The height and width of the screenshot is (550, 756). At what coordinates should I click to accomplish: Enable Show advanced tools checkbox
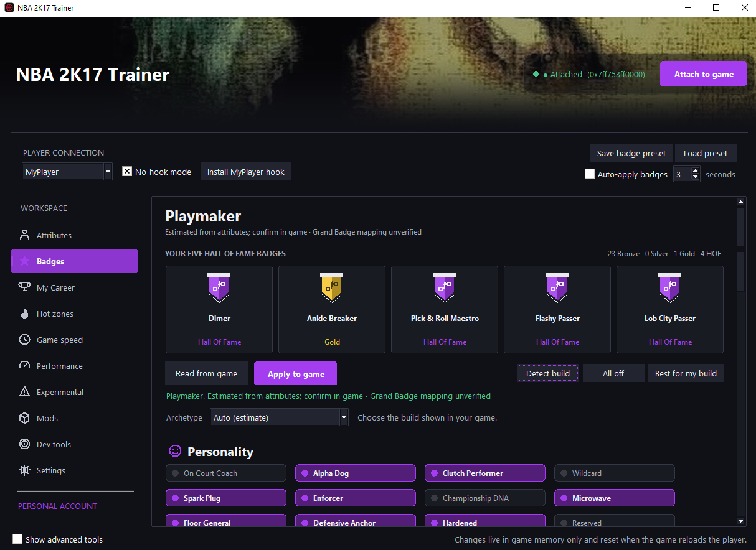point(17,539)
